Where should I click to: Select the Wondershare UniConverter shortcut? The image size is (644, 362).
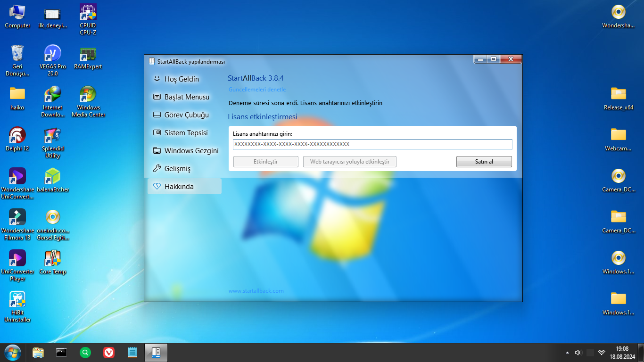coord(17,183)
